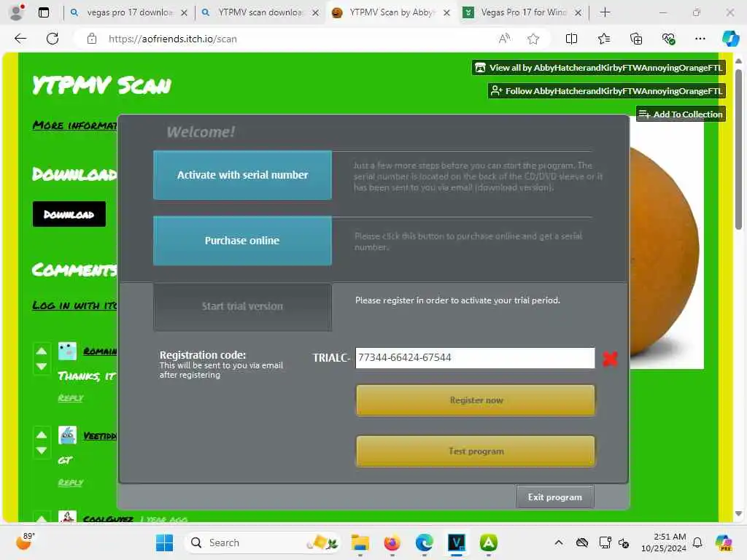The width and height of the screenshot is (747, 560).
Task: Click scrollbar down arrow
Action: click(738, 514)
